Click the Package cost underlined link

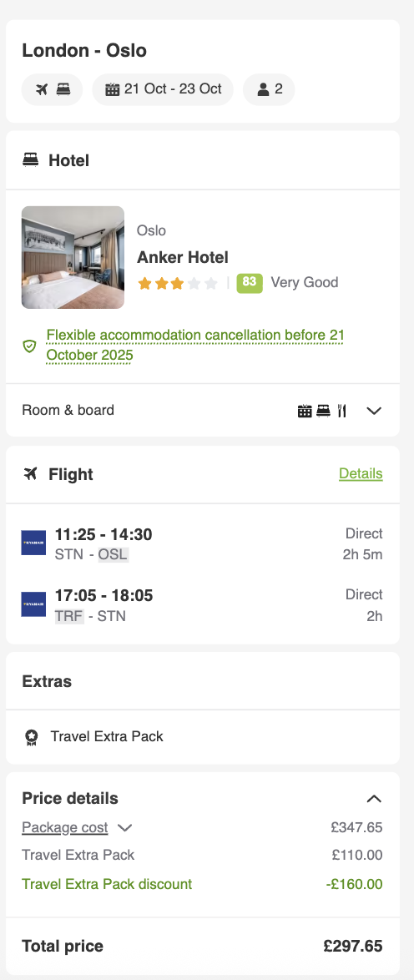point(65,827)
